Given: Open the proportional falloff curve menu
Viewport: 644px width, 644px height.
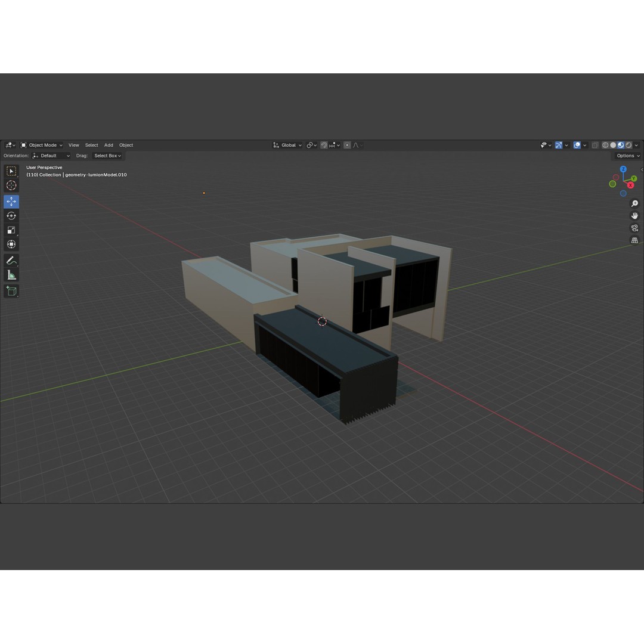Looking at the screenshot, I should pyautogui.click(x=357, y=145).
